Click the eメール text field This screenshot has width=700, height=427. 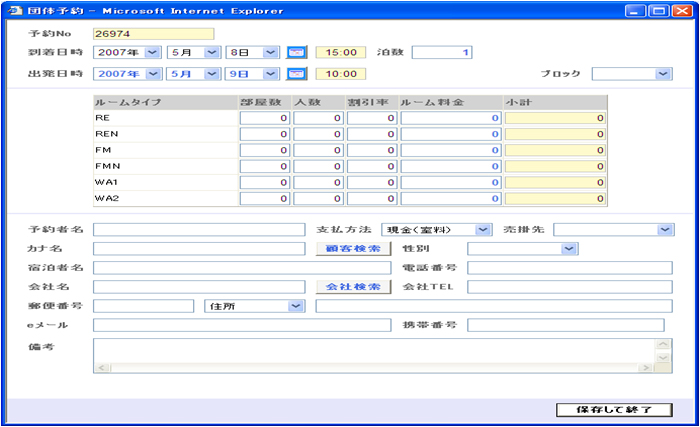tap(242, 325)
